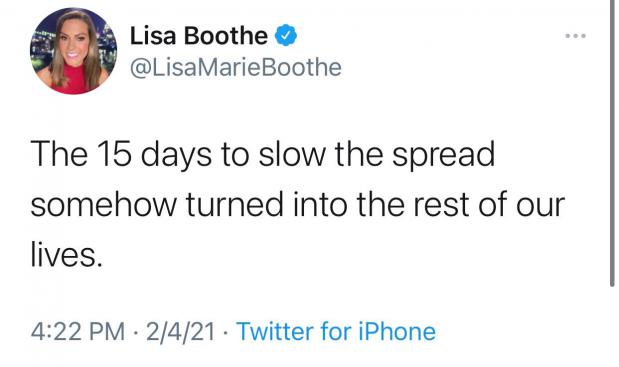The height and width of the screenshot is (367, 619).
Task: Open Lisa Boothe's profile picture
Action: [73, 51]
